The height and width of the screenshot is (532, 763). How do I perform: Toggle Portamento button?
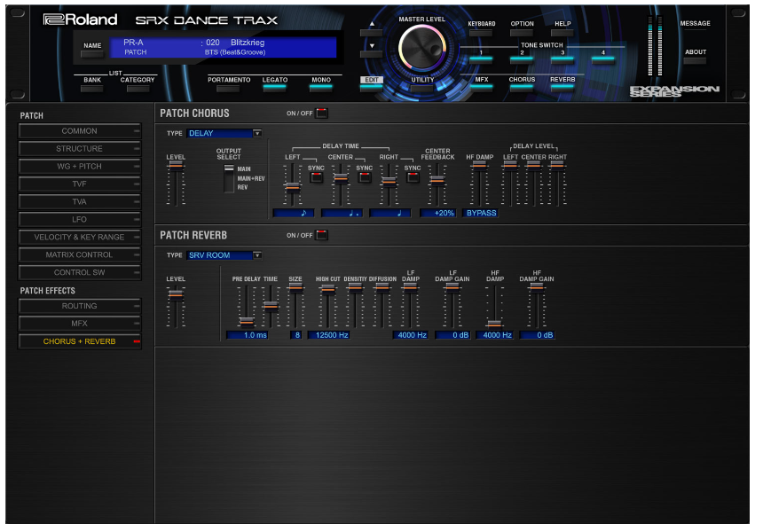[229, 89]
